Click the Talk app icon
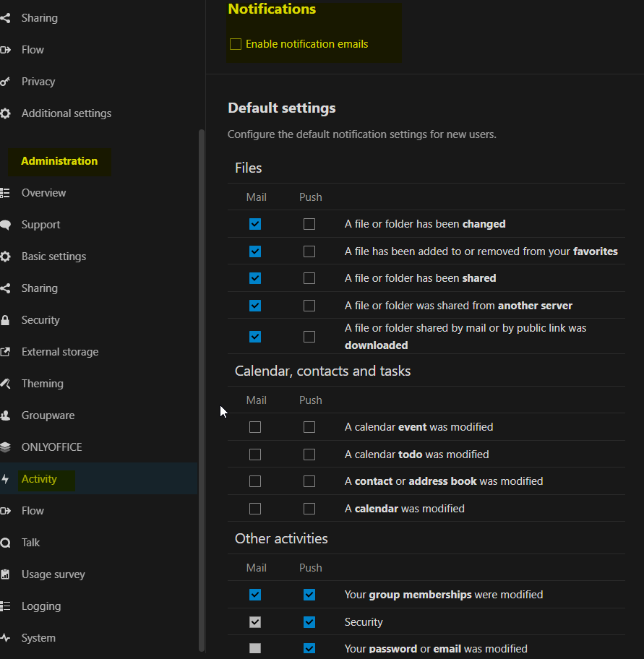 pos(5,543)
